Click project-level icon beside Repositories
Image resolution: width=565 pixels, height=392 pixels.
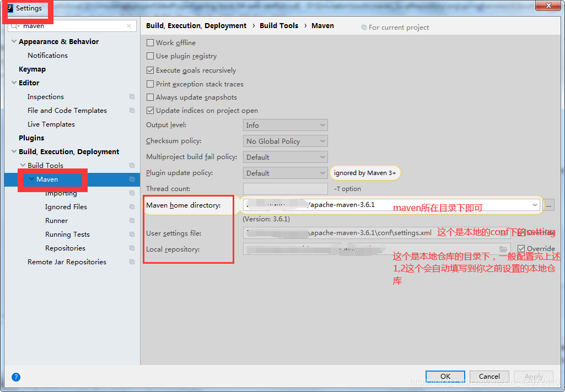[132, 248]
